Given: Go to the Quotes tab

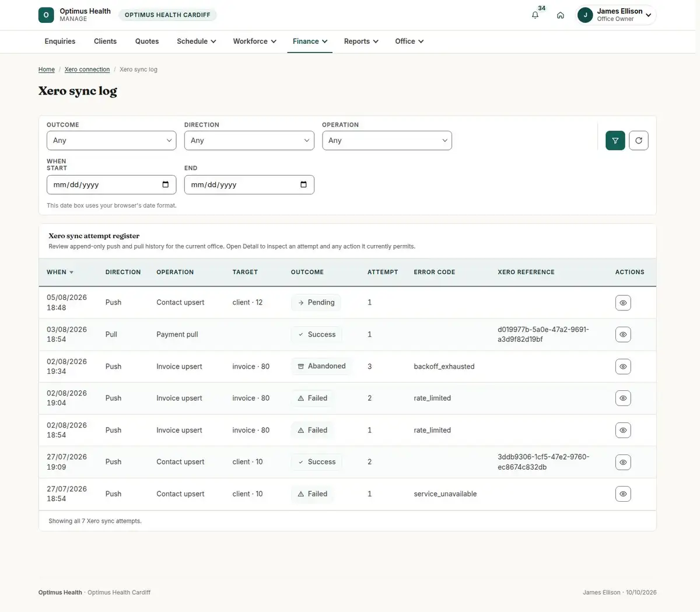Looking at the screenshot, I should click(147, 41).
